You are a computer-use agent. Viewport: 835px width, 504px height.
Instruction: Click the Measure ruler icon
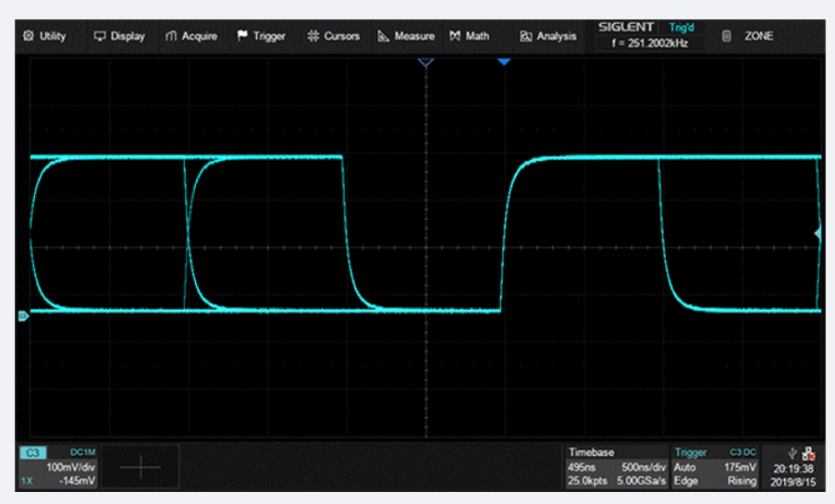pos(383,36)
